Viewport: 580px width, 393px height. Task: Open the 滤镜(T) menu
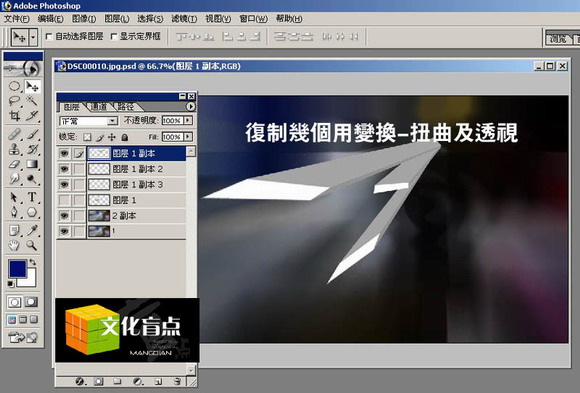[x=184, y=19]
